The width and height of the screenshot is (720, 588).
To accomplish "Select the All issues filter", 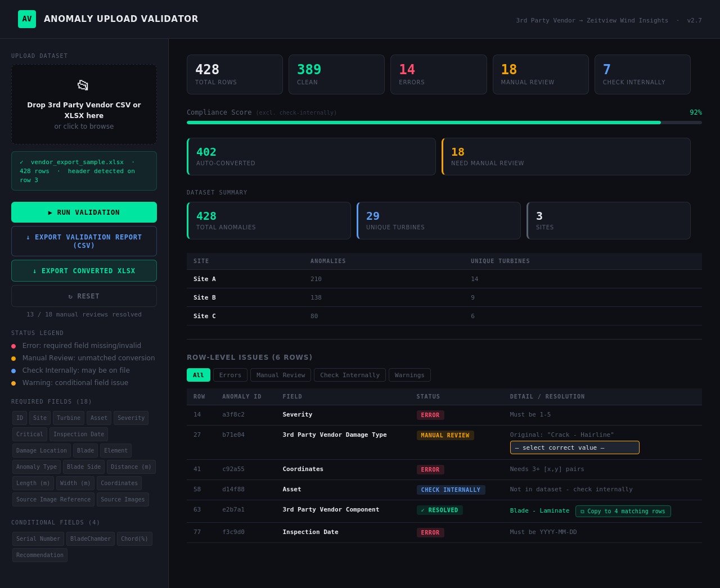I will (x=199, y=375).
